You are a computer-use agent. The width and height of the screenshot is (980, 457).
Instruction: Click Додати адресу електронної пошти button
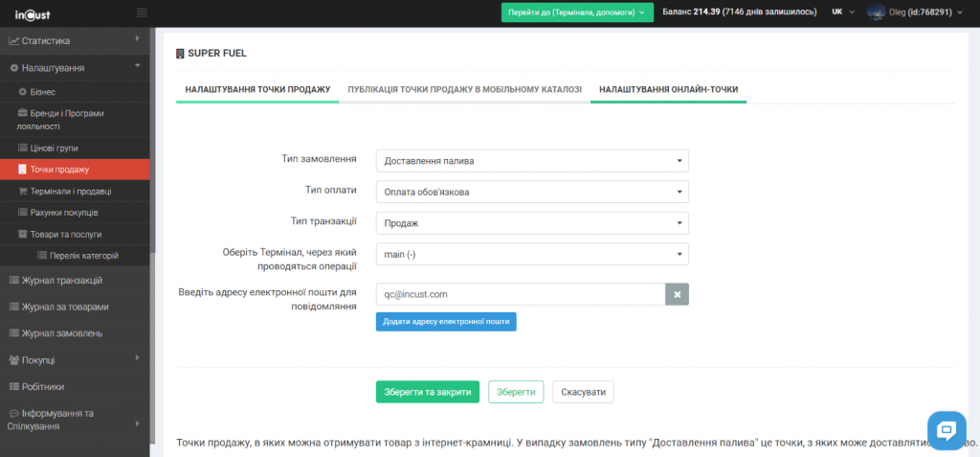pyautogui.click(x=446, y=322)
